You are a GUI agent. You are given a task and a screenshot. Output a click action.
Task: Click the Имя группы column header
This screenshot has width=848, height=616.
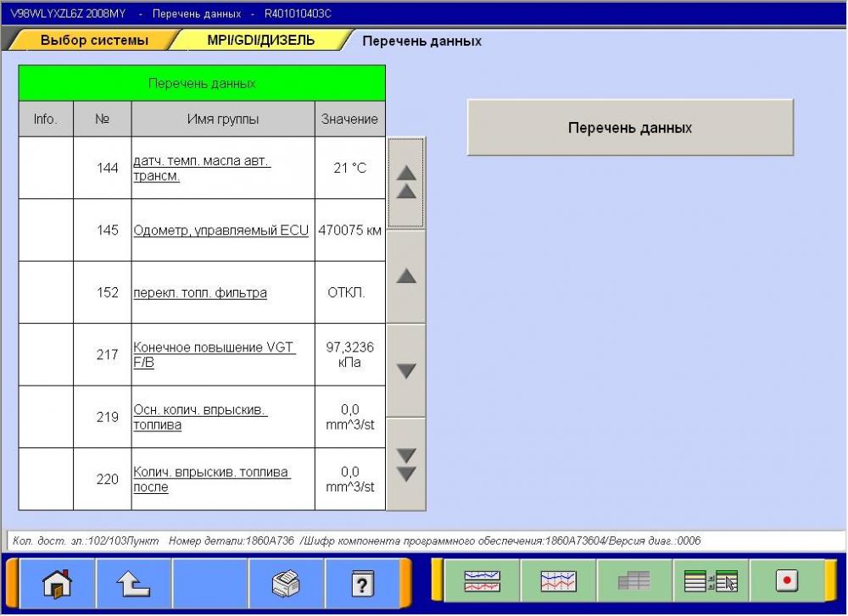(223, 119)
